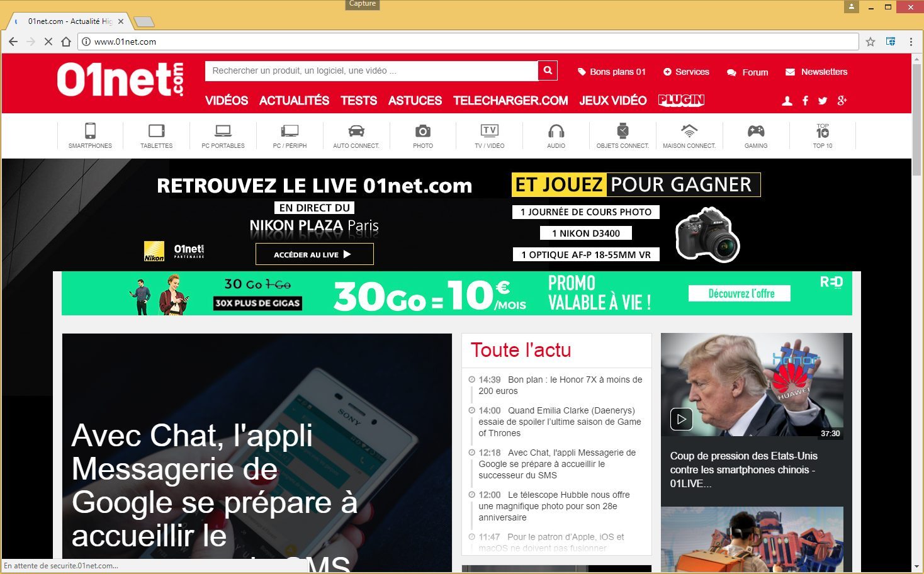The width and height of the screenshot is (924, 574).
Task: Open the Emilia Clarke Game of Thrones news
Action: click(x=560, y=422)
